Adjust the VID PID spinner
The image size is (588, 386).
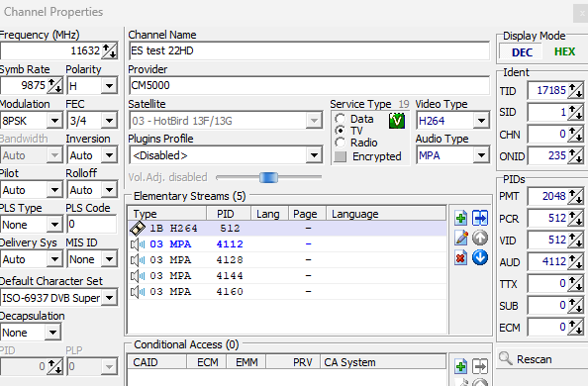[575, 241]
